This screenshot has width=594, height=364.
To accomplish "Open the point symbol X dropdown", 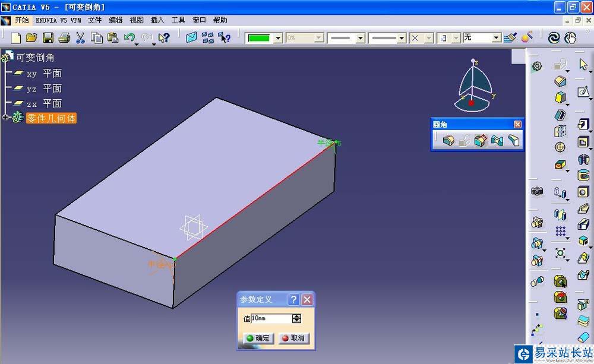I will 428,38.
